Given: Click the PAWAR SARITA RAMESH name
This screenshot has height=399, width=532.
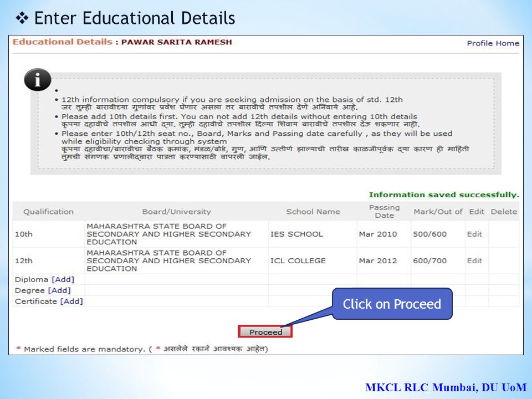Looking at the screenshot, I should tap(176, 42).
